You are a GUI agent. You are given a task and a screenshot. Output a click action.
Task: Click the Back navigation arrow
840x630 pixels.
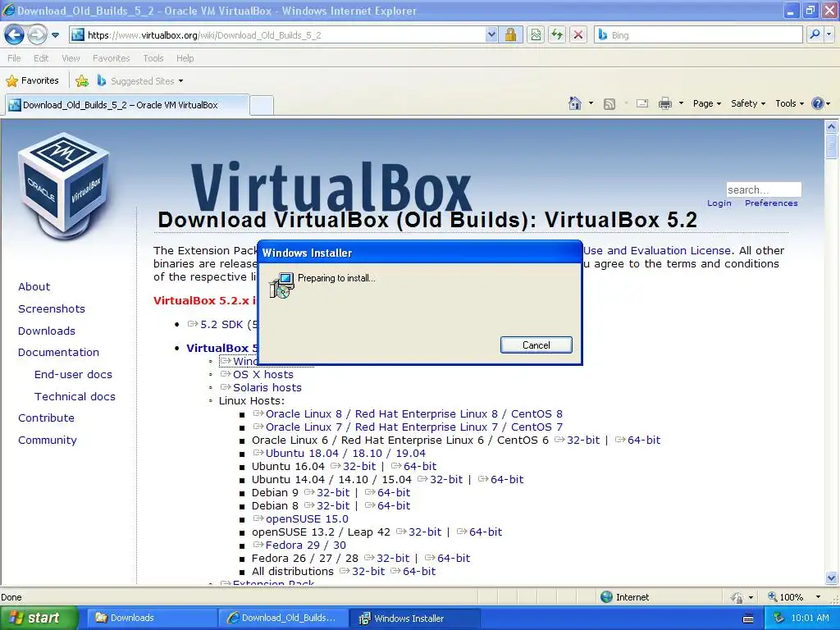click(x=14, y=34)
